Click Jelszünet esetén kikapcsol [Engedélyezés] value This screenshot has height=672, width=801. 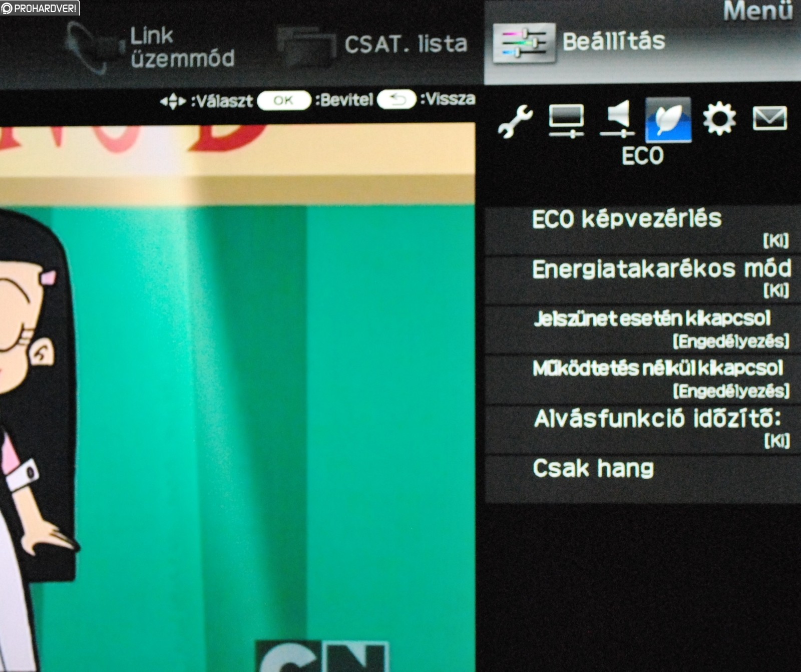coord(731,341)
